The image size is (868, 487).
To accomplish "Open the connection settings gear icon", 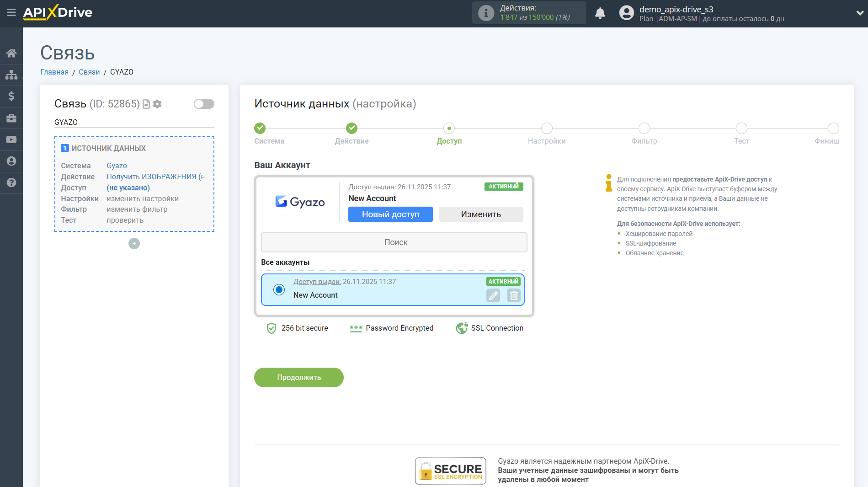I will point(157,104).
